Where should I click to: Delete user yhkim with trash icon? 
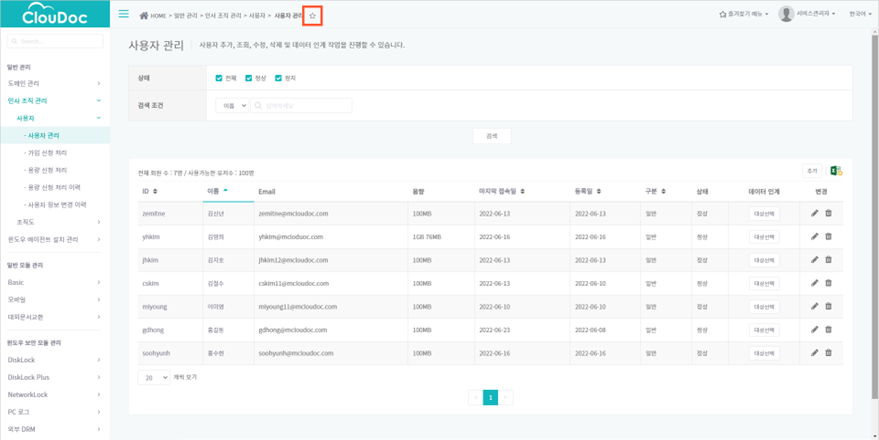[x=829, y=236]
